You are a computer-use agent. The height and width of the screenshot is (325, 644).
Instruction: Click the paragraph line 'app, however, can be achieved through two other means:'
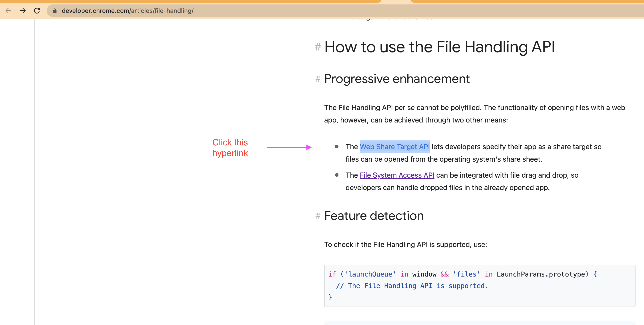click(x=416, y=120)
